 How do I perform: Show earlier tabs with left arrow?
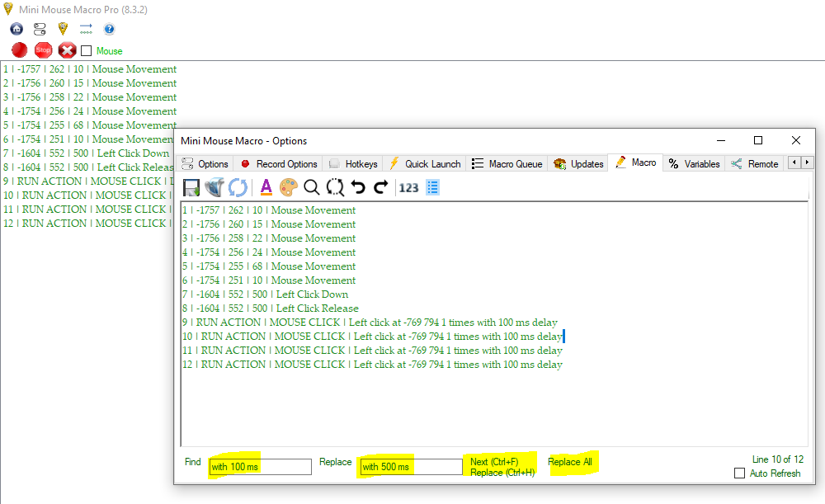(794, 163)
